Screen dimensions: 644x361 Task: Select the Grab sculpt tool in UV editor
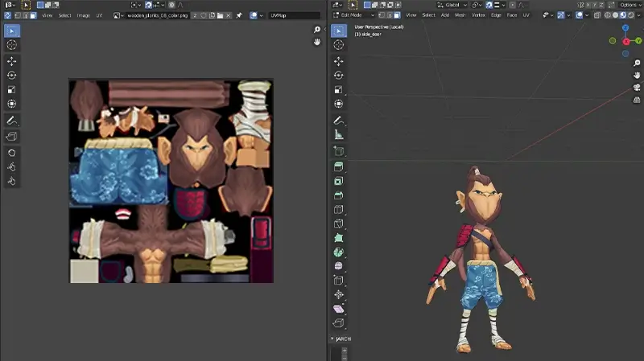(11, 153)
